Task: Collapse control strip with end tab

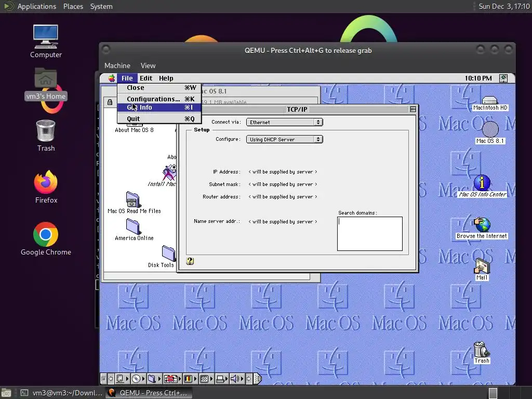Action: [x=258, y=379]
